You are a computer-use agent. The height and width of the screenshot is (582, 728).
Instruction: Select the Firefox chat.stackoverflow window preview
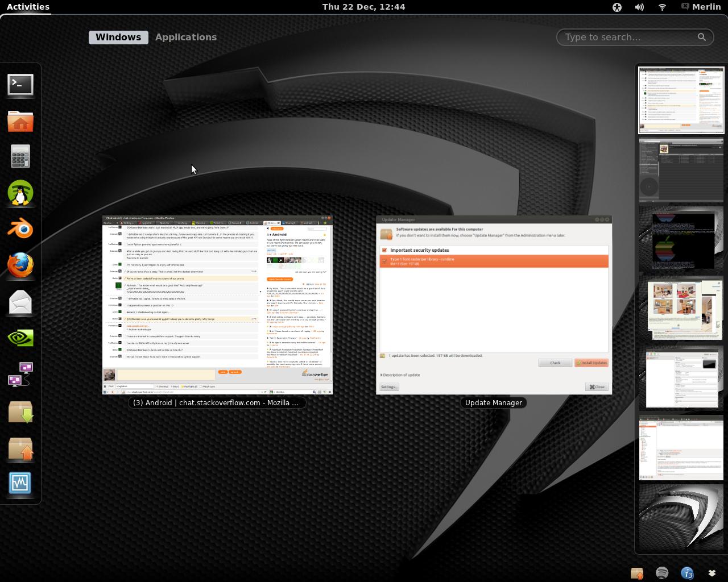[x=217, y=305]
